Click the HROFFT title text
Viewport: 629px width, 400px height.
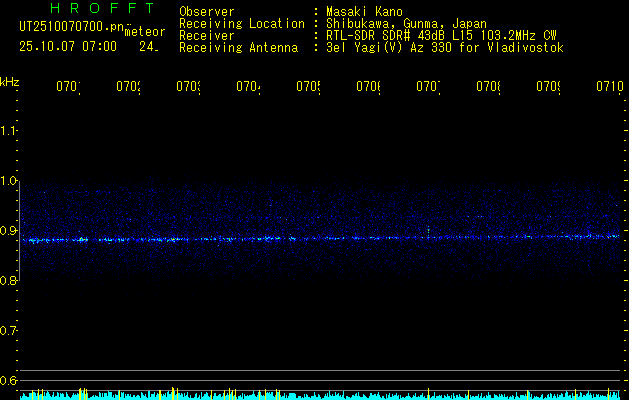(101, 9)
